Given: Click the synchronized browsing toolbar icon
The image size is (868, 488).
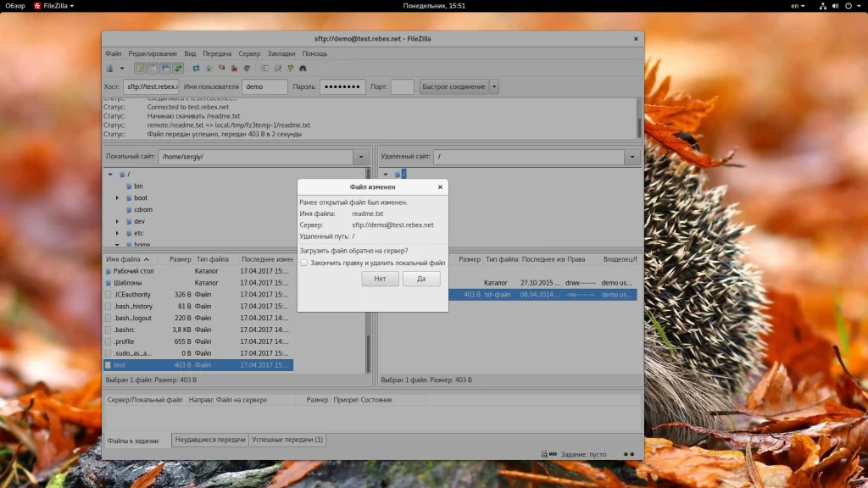Looking at the screenshot, I should tap(290, 68).
